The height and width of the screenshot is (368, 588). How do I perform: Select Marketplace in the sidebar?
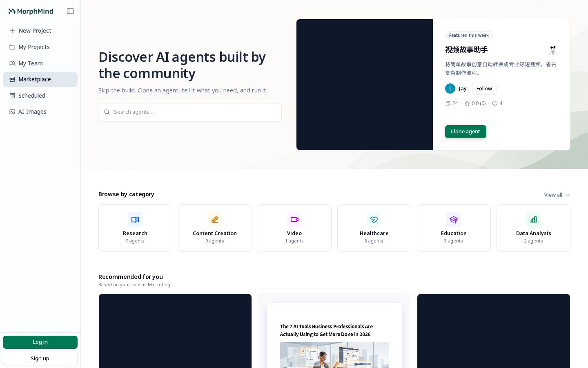[40, 79]
